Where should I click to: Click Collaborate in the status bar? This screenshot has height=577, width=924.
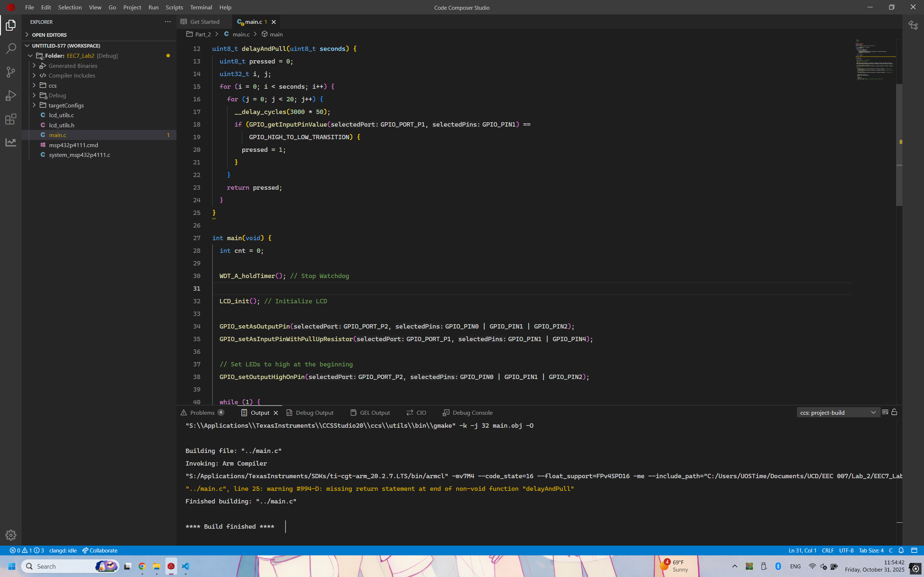(x=100, y=550)
